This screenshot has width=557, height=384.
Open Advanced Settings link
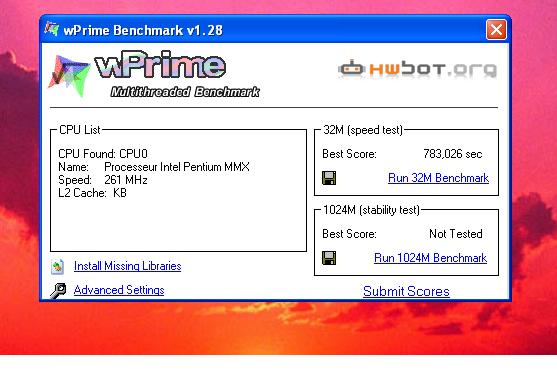click(119, 290)
